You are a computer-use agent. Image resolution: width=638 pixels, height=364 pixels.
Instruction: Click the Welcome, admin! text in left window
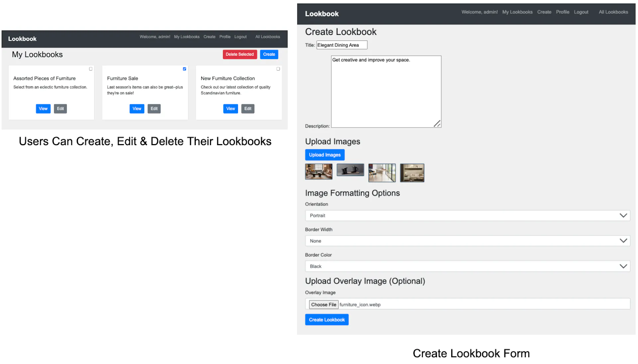[155, 37]
